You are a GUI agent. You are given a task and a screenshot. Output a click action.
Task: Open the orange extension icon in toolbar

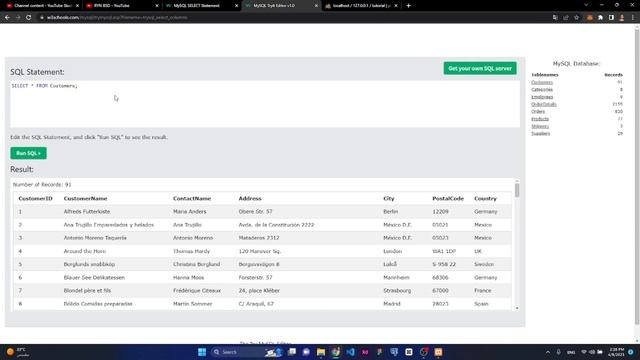(x=590, y=18)
